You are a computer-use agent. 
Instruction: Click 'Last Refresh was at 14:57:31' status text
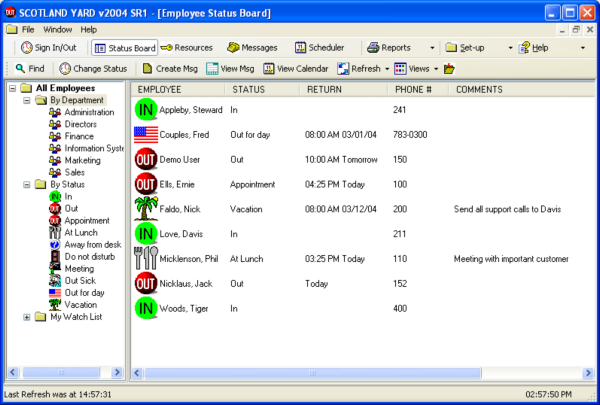(x=57, y=394)
